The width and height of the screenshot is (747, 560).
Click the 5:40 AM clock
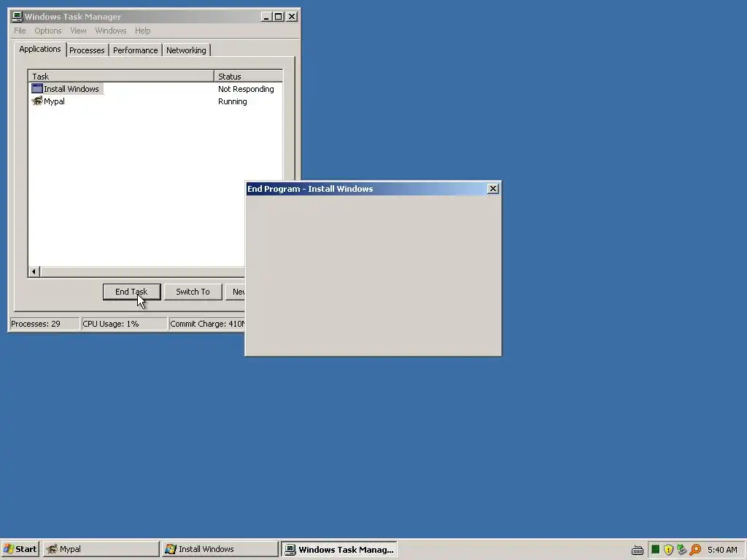pos(722,550)
